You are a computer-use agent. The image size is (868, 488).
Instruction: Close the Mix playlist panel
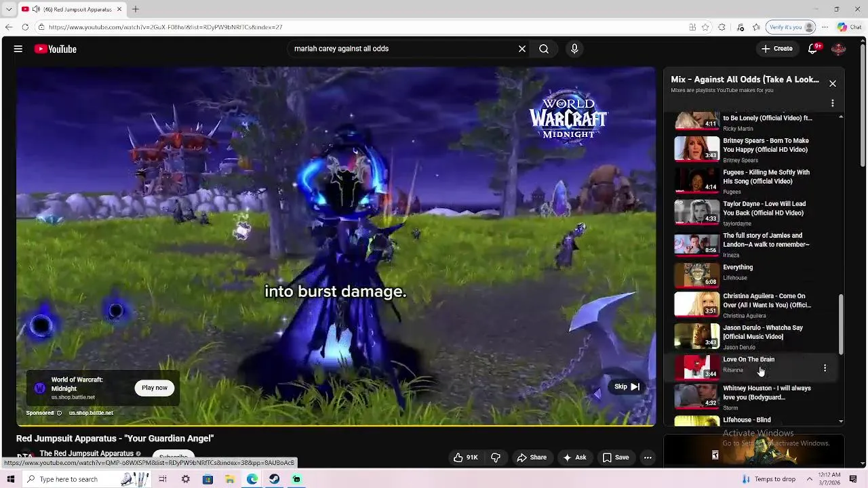tap(833, 83)
